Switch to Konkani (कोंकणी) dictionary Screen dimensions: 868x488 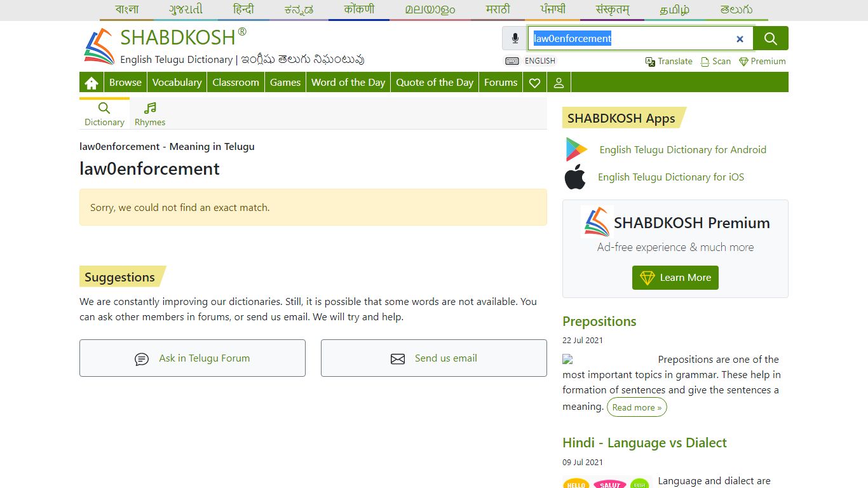click(359, 10)
